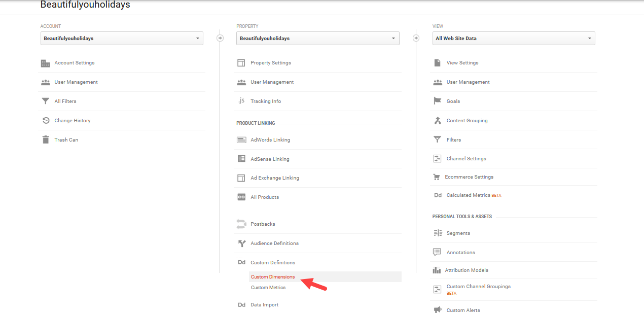Viewport: 644px width, 313px height.
Task: Click the Account Settings building icon
Action: point(45,63)
